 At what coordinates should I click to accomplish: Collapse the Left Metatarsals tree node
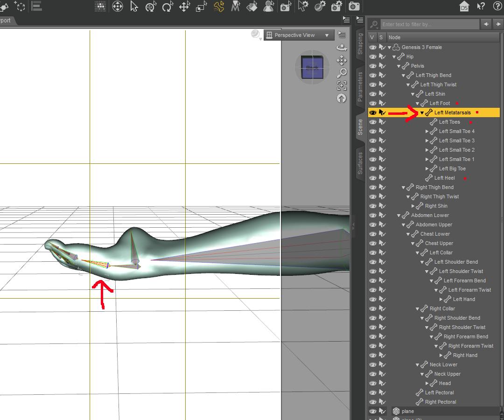422,112
